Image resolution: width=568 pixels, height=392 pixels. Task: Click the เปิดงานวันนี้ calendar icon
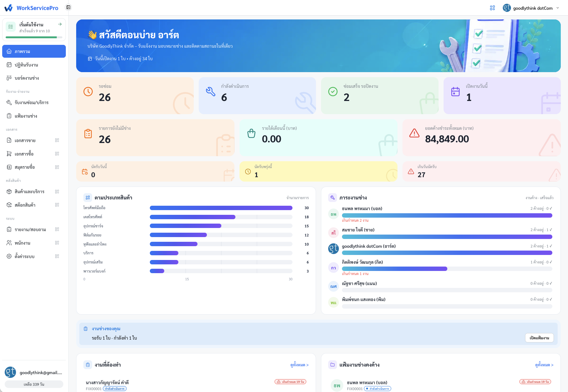(455, 92)
